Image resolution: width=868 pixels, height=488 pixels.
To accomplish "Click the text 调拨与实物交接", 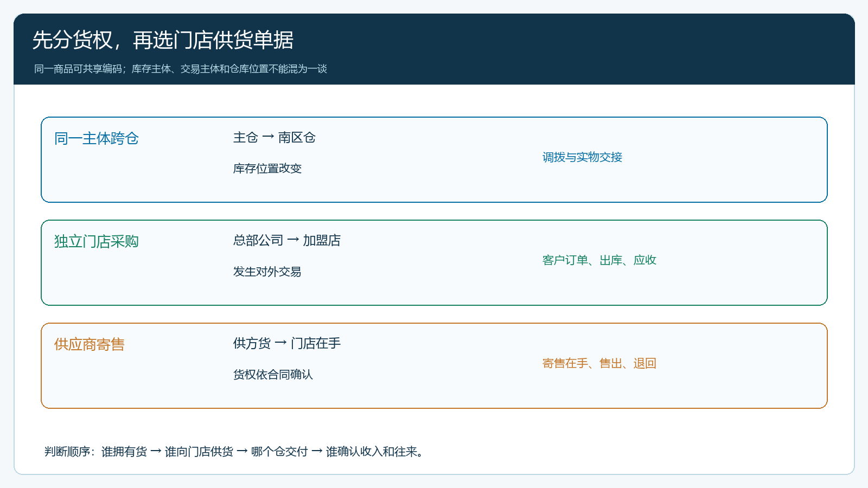I will click(582, 157).
